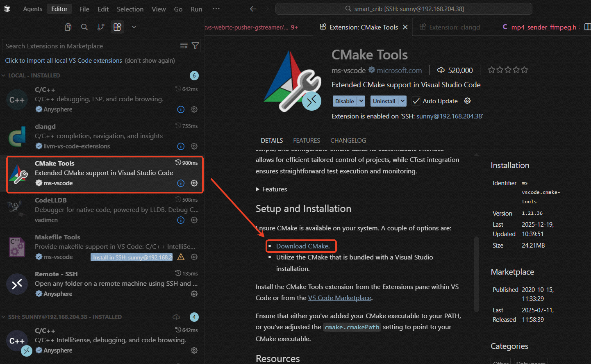Clear extensions search results icon
Image resolution: width=591 pixels, height=364 pixels.
click(x=184, y=45)
